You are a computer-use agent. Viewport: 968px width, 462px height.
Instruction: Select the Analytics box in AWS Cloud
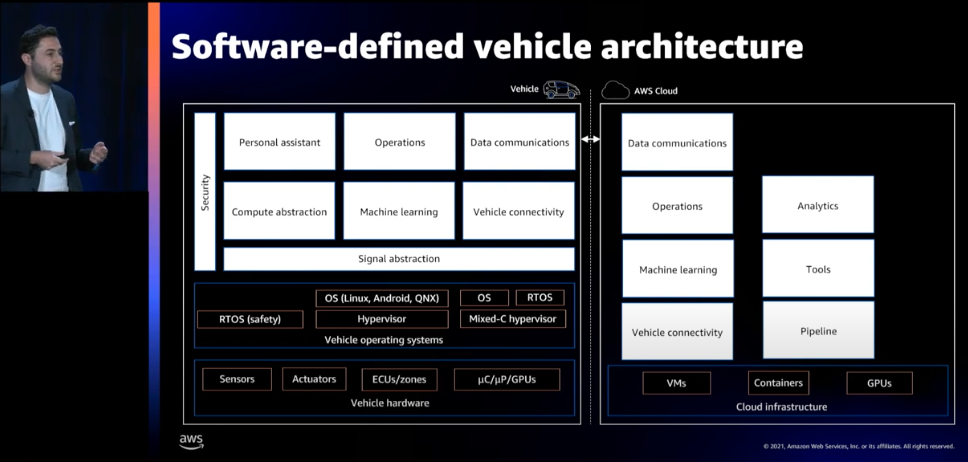817,205
